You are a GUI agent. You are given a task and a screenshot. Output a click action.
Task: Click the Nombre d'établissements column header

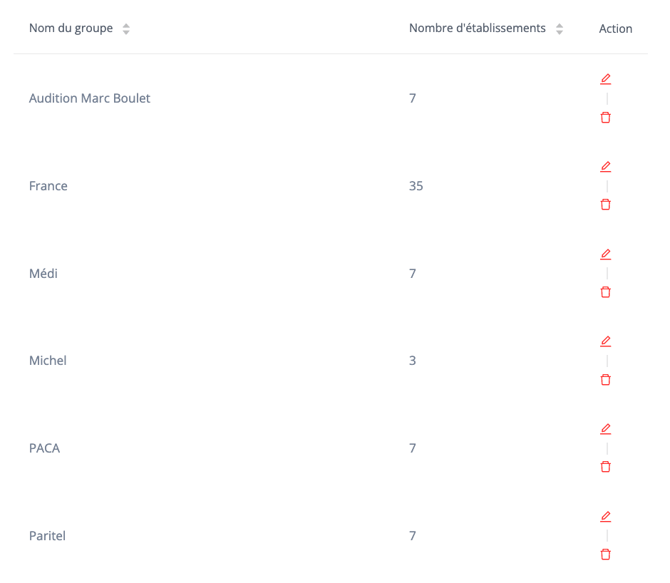[x=477, y=28]
